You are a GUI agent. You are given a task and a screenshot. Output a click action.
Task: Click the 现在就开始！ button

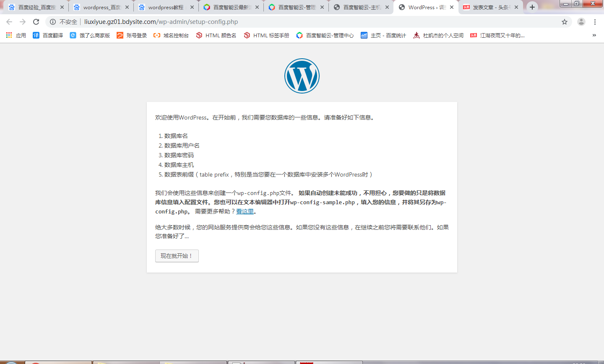tap(177, 256)
